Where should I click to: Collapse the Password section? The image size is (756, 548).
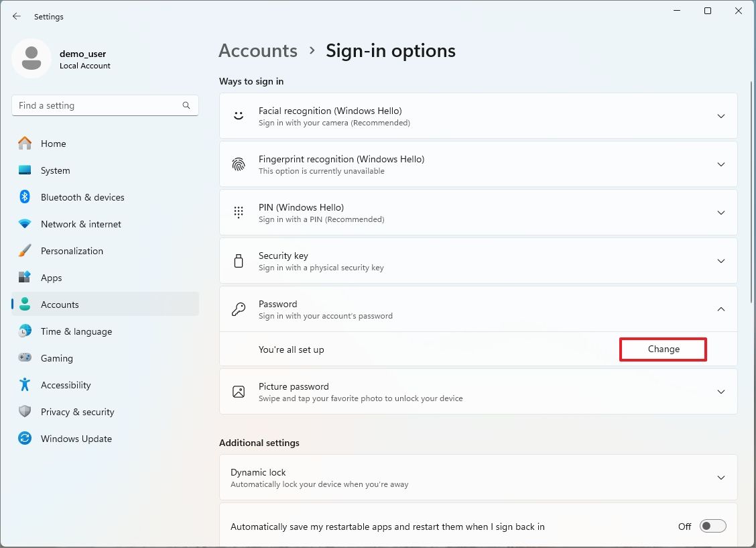(721, 309)
